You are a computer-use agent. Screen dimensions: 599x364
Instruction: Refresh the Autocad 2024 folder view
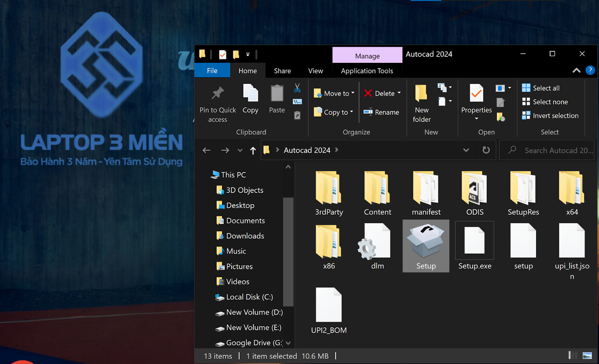(x=486, y=150)
